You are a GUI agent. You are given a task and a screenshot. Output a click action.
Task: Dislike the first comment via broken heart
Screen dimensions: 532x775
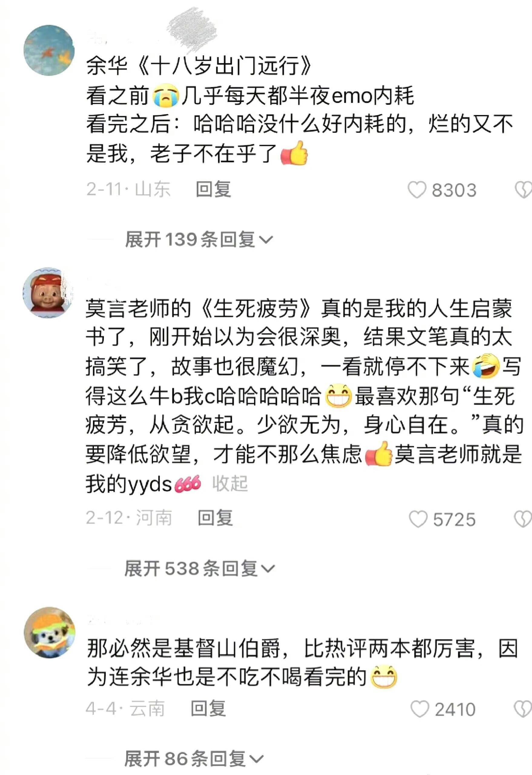(x=524, y=190)
